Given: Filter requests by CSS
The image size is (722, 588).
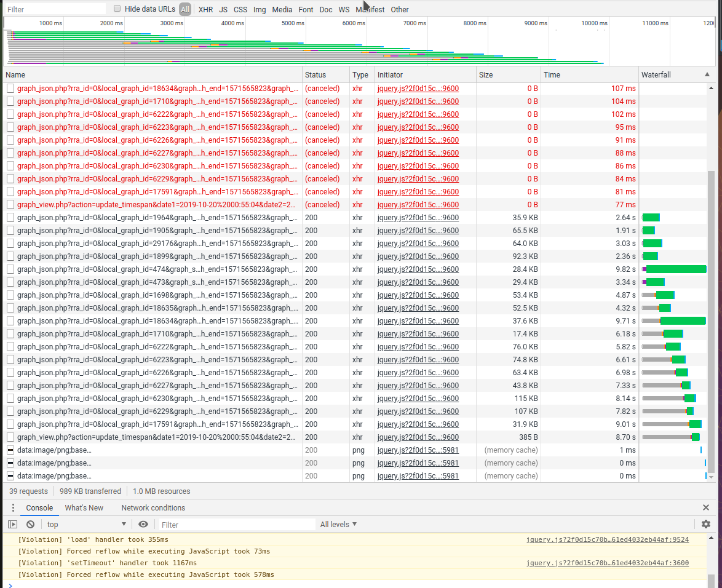Looking at the screenshot, I should point(240,9).
